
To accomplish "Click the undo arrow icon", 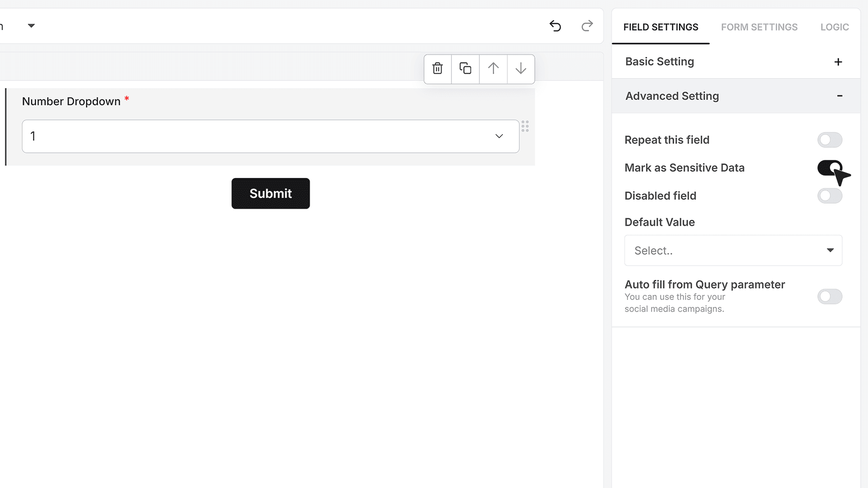I will 555,26.
